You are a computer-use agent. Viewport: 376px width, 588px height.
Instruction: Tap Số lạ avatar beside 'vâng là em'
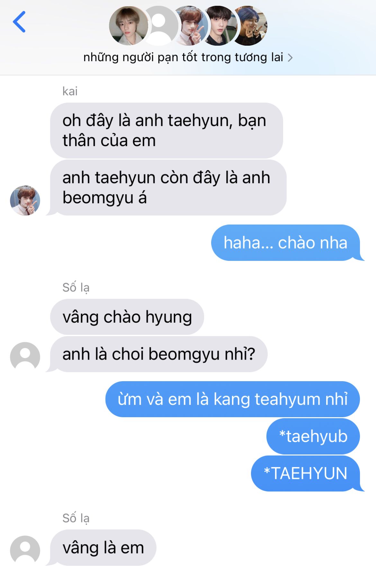point(25,551)
